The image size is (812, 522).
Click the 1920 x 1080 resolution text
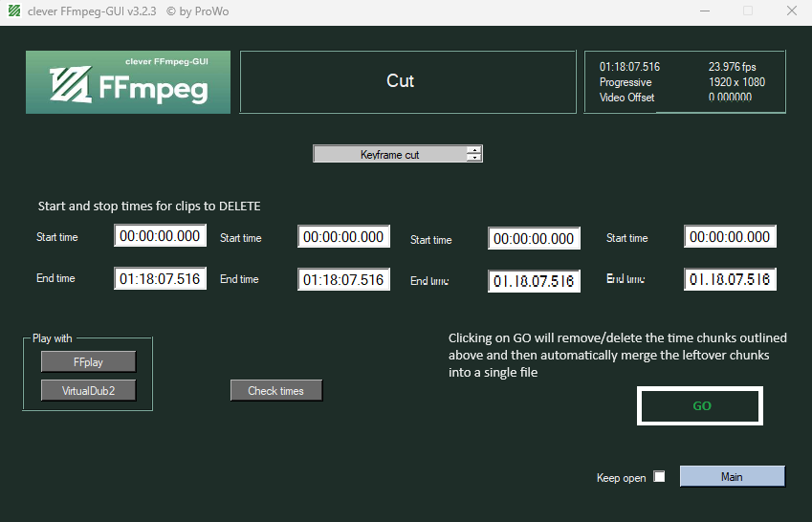[736, 82]
